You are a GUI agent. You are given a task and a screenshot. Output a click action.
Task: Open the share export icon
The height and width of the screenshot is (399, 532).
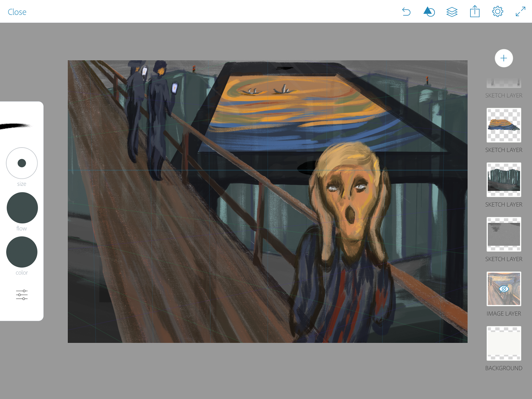click(475, 11)
